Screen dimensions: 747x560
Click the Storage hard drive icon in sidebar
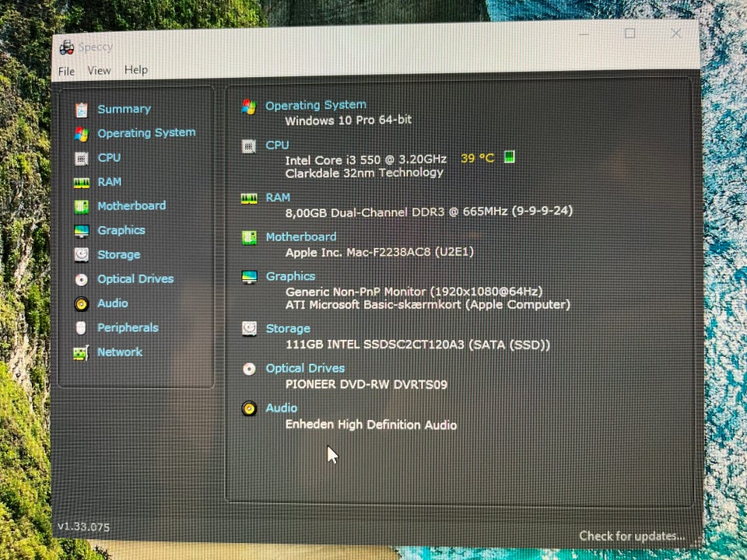click(x=82, y=255)
